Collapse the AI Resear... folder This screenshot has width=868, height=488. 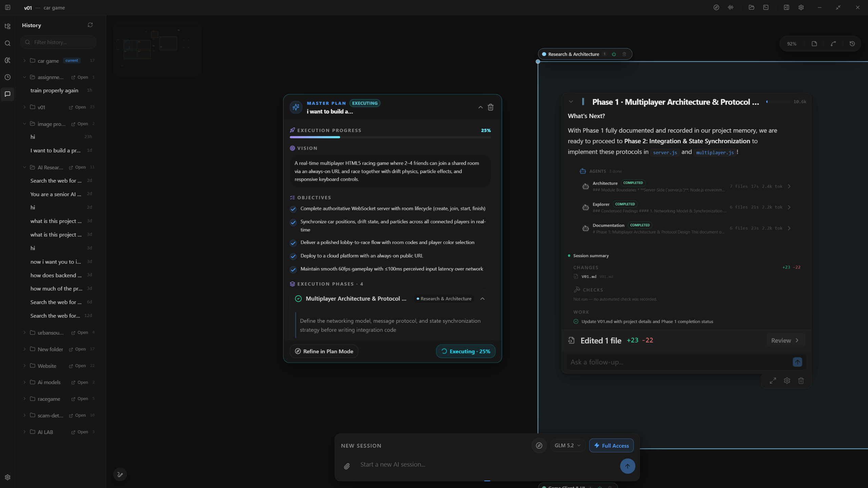pyautogui.click(x=24, y=167)
